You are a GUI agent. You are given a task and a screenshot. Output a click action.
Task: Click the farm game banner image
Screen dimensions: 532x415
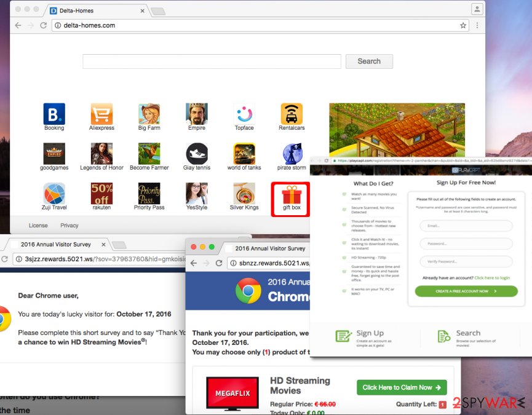397,130
